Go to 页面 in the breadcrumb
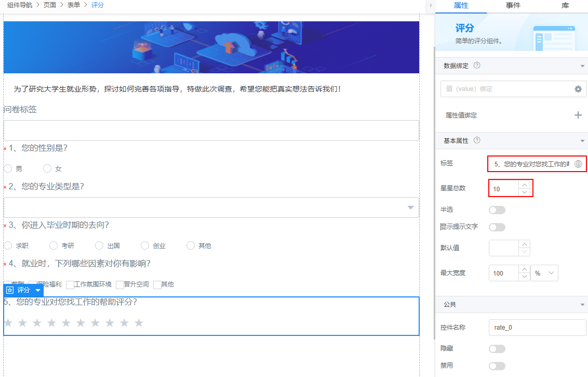588x377 pixels. 50,5
